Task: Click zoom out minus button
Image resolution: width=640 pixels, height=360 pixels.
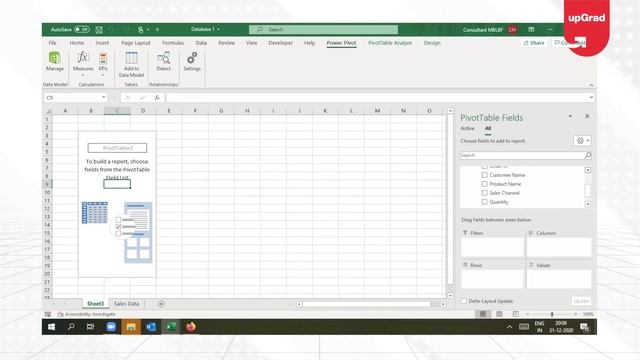Action: coord(527,314)
